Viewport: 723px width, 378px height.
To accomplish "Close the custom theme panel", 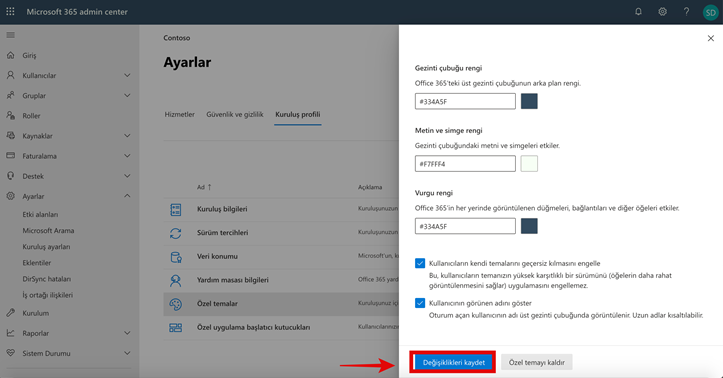I will click(711, 38).
